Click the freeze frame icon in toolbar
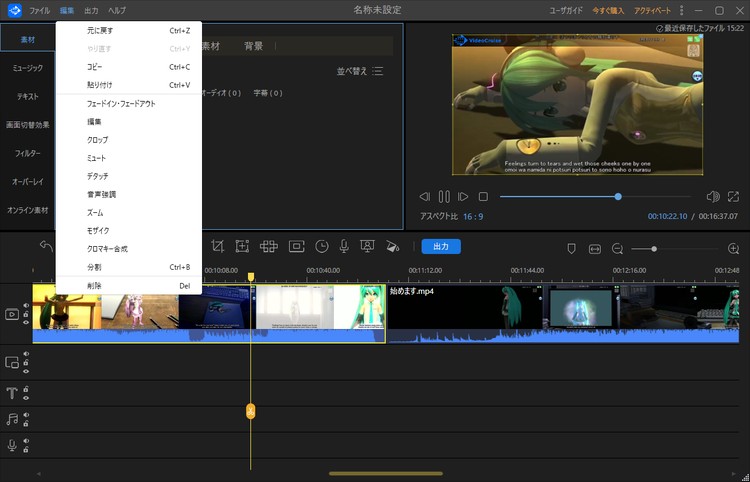Image resolution: width=750 pixels, height=482 pixels. coord(297,246)
